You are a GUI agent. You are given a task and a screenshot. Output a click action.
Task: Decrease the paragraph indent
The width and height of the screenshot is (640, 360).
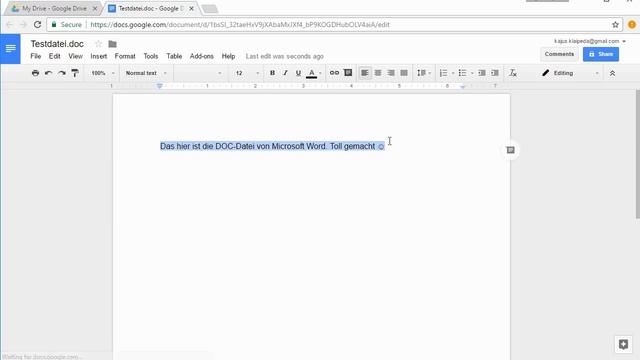tap(482, 73)
